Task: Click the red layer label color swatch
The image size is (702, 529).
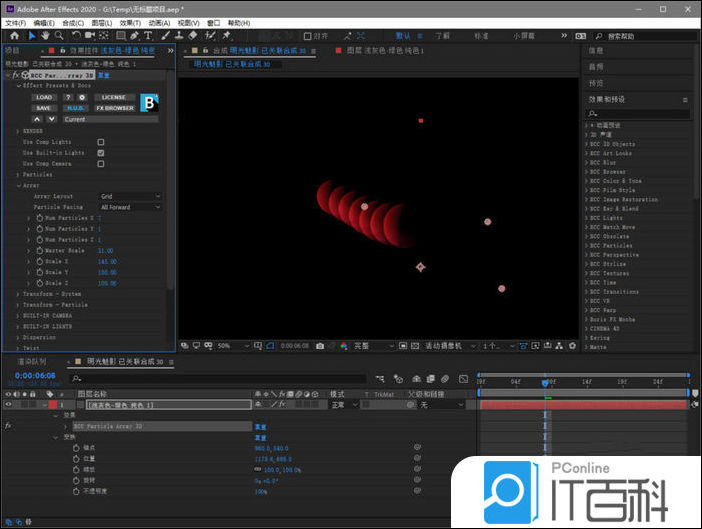Action: click(50, 405)
